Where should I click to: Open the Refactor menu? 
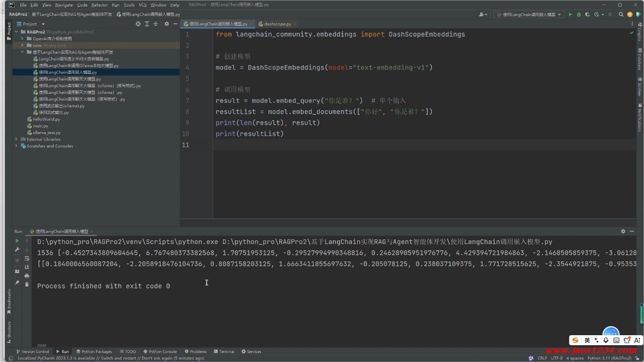99,5
